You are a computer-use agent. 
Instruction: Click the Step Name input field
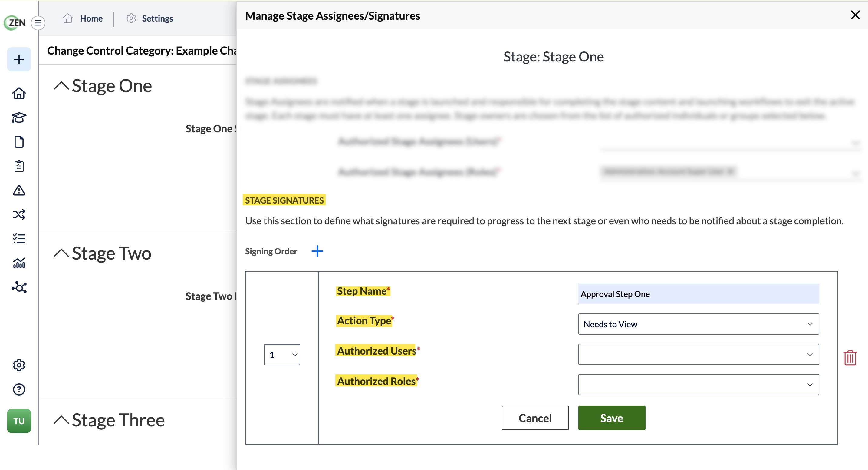click(699, 294)
